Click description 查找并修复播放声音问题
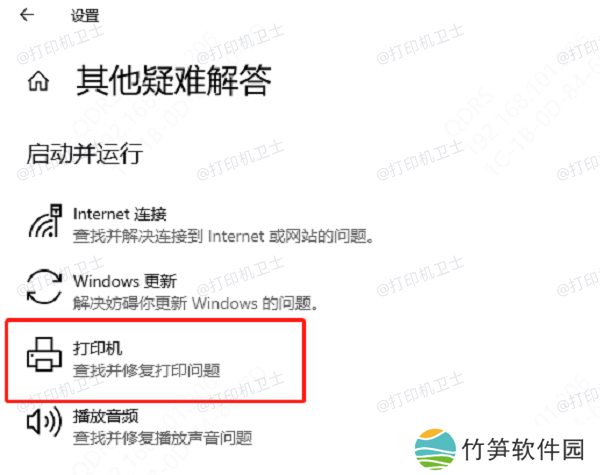Screen dimensions: 600x475 163,438
